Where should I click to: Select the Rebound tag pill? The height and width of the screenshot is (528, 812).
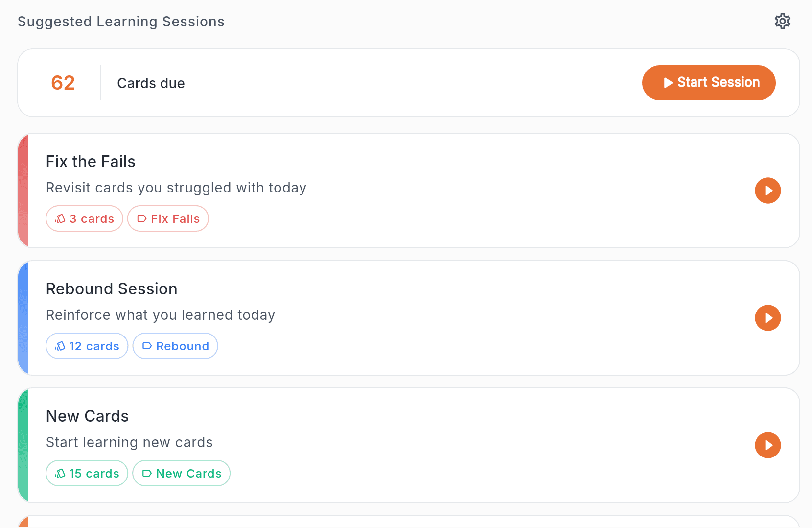(x=175, y=346)
